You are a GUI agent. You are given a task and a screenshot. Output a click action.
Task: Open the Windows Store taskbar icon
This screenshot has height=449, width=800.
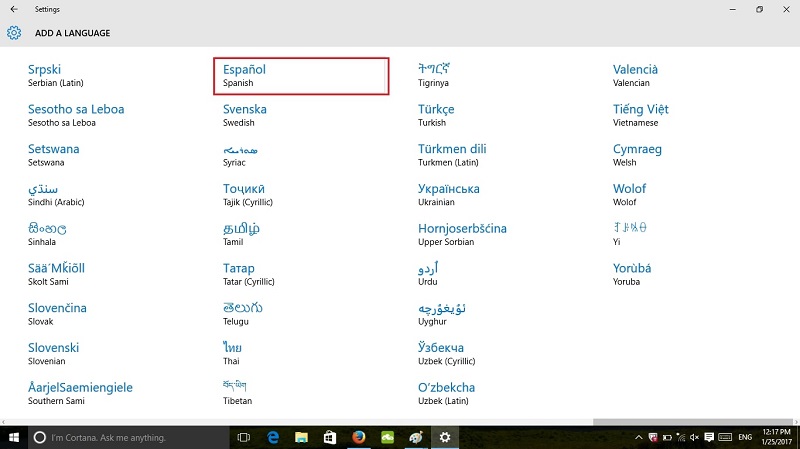pyautogui.click(x=329, y=437)
